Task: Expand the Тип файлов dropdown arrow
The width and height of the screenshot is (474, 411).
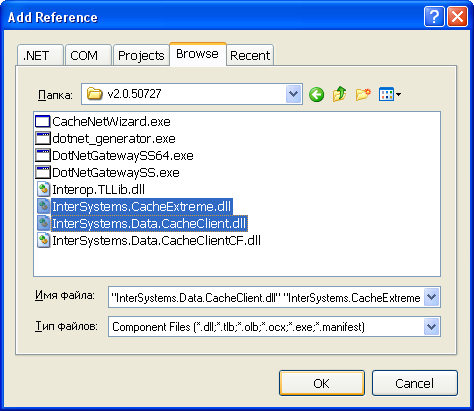Action: coord(431,327)
